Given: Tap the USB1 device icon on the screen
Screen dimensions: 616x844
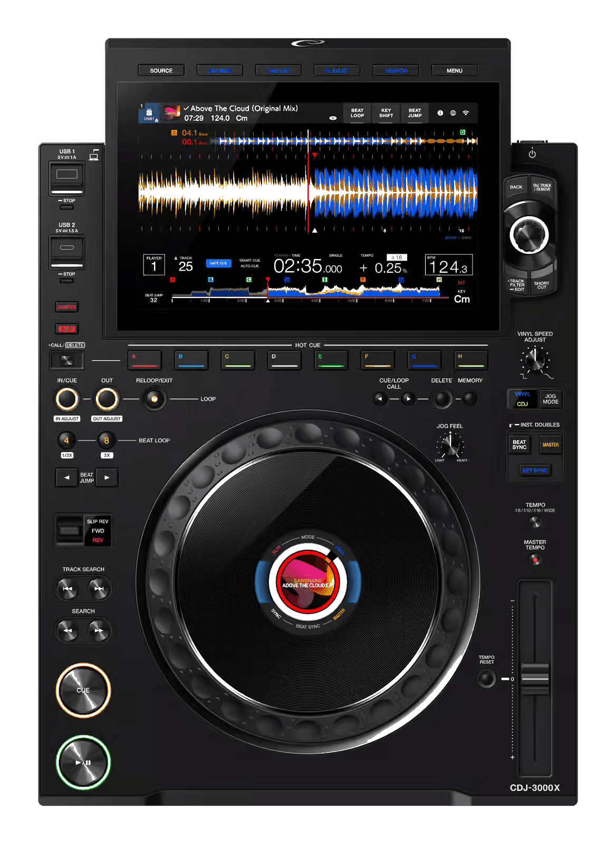Looking at the screenshot, I should (x=149, y=113).
